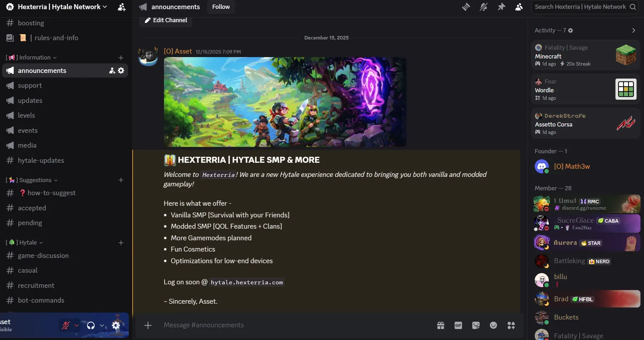The image size is (644, 340).
Task: Open member billu's profile
Action: (586, 280)
